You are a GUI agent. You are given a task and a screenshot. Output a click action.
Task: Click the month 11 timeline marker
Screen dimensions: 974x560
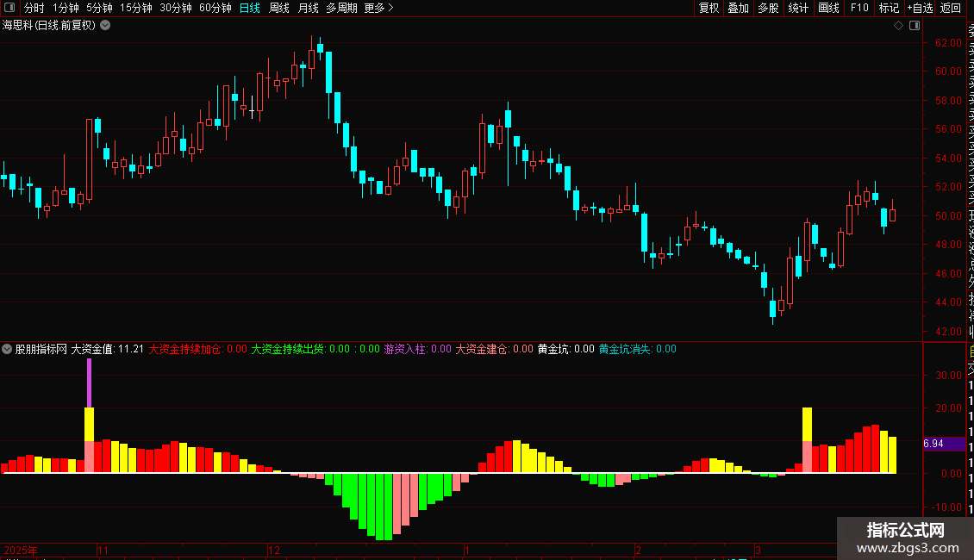[103, 550]
